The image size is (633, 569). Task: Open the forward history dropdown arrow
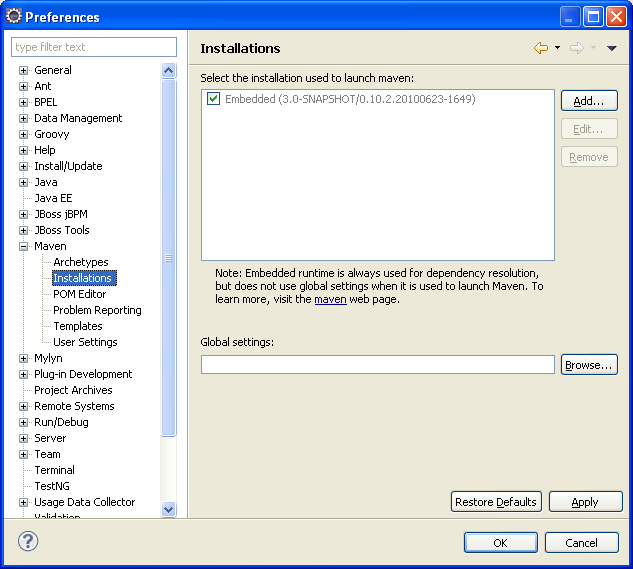(593, 48)
